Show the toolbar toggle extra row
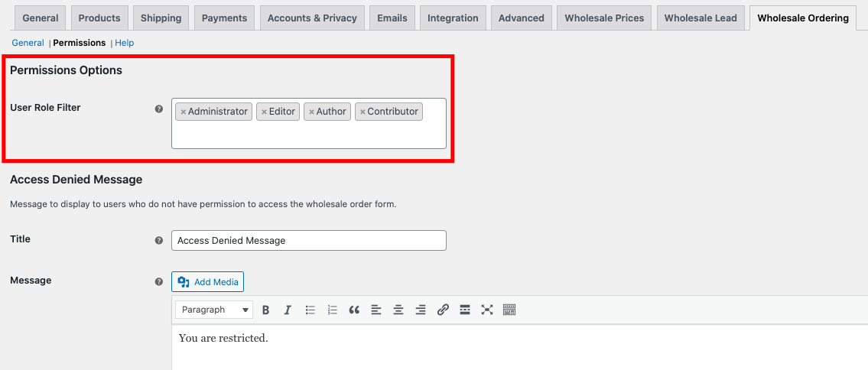Image resolution: width=868 pixels, height=370 pixels. [509, 310]
